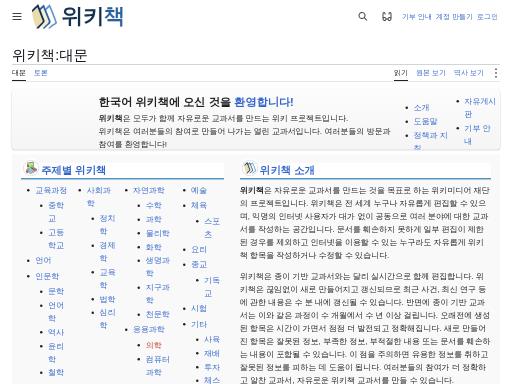Open the red 의학 link
The width and height of the screenshot is (512, 384).
click(x=154, y=345)
